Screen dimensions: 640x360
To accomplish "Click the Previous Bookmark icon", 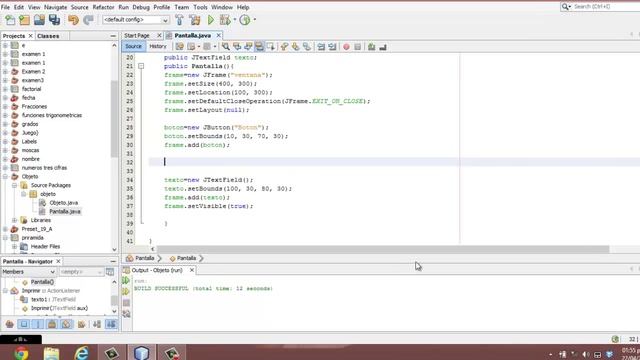I will point(284,47).
